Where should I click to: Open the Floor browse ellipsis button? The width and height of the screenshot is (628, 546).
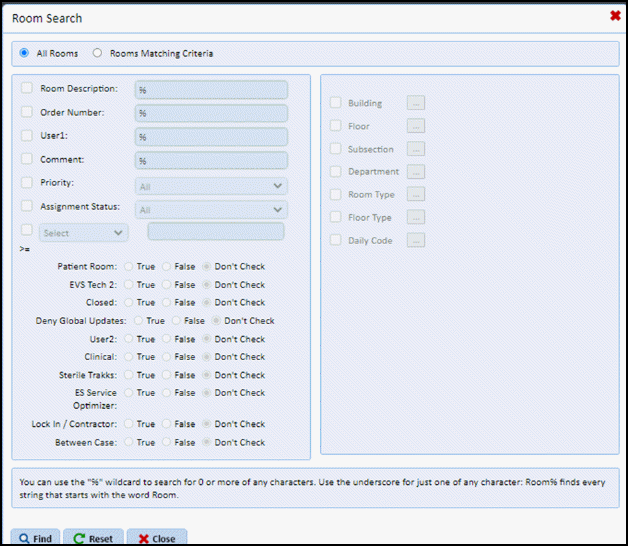pyautogui.click(x=415, y=126)
